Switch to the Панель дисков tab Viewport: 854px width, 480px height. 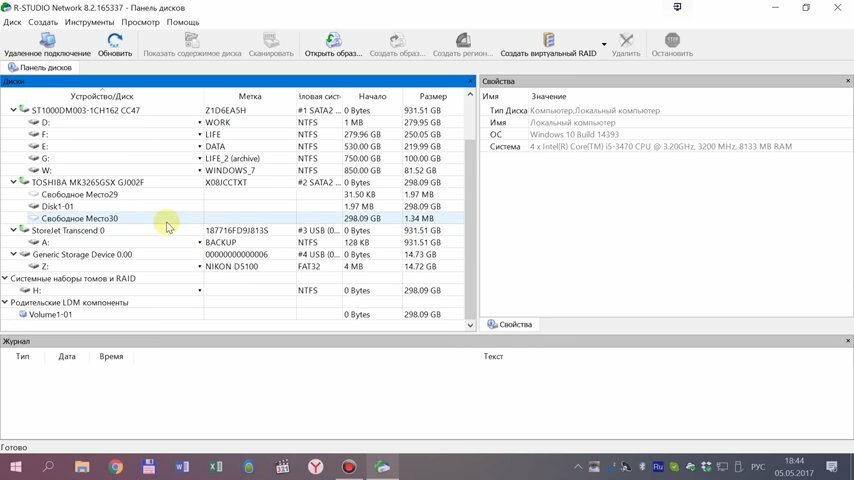(40, 68)
